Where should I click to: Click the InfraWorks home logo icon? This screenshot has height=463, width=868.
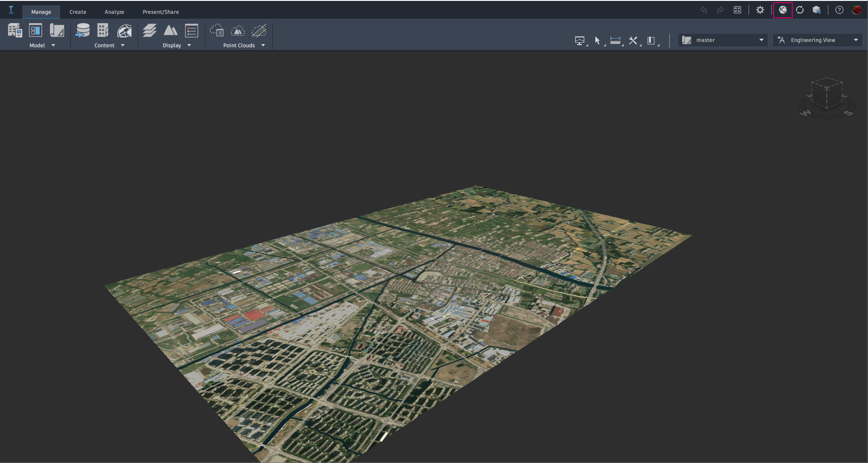[11, 10]
